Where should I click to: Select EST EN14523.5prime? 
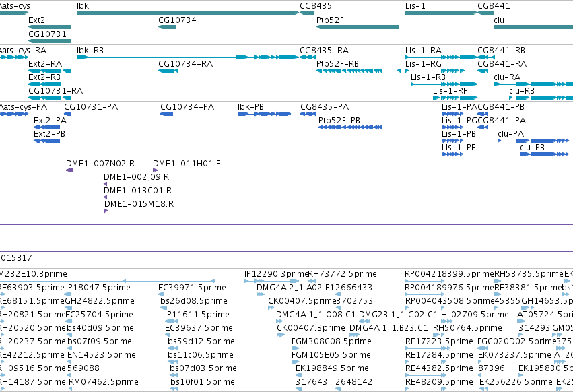(102, 355)
